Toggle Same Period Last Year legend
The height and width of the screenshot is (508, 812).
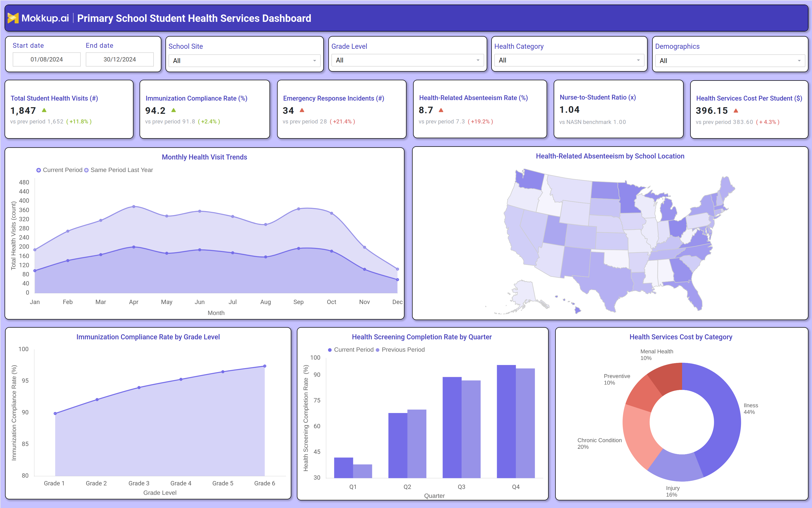119,170
